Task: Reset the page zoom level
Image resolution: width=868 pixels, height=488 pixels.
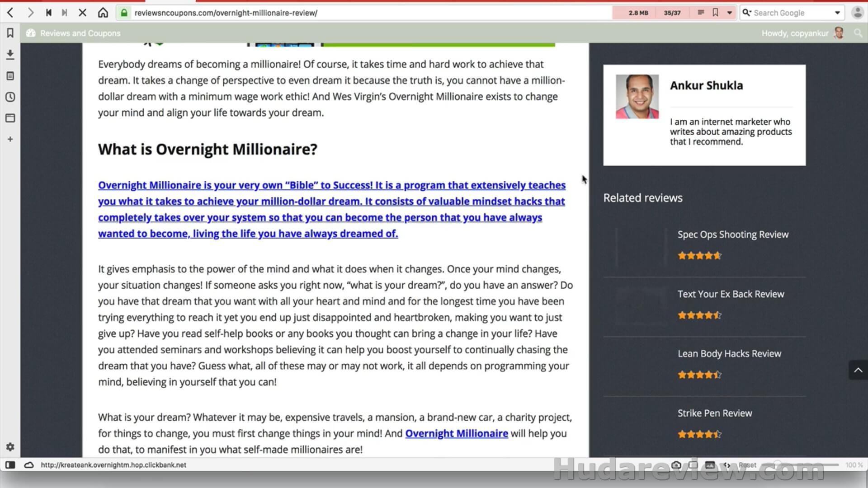Action: click(x=747, y=465)
